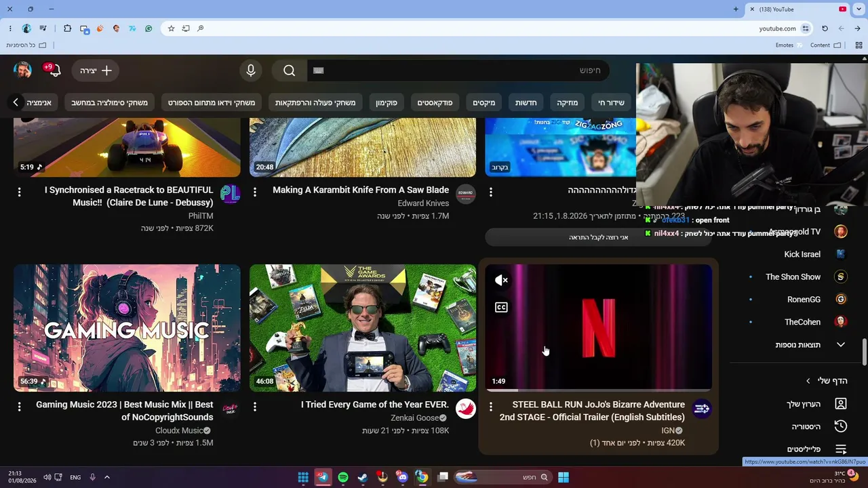Focus the YouTube search field

tap(458, 70)
